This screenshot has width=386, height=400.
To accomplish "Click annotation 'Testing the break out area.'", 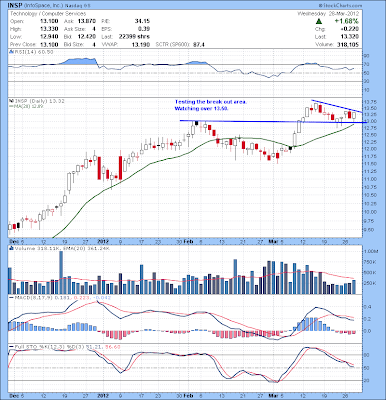I will click(211, 102).
